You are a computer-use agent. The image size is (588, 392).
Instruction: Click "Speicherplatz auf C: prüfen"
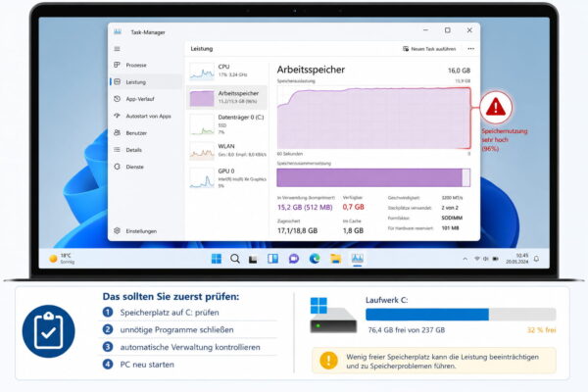click(x=170, y=313)
